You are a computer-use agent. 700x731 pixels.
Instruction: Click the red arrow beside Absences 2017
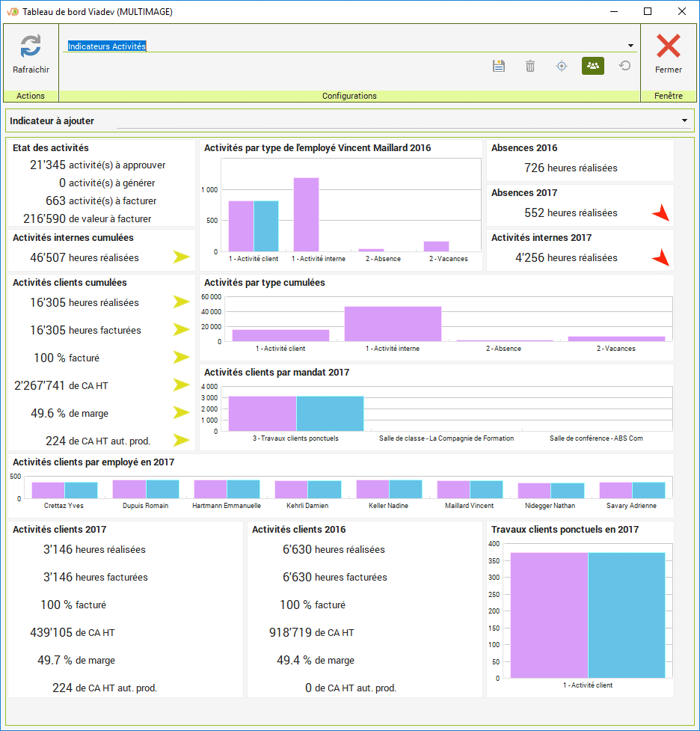660,214
